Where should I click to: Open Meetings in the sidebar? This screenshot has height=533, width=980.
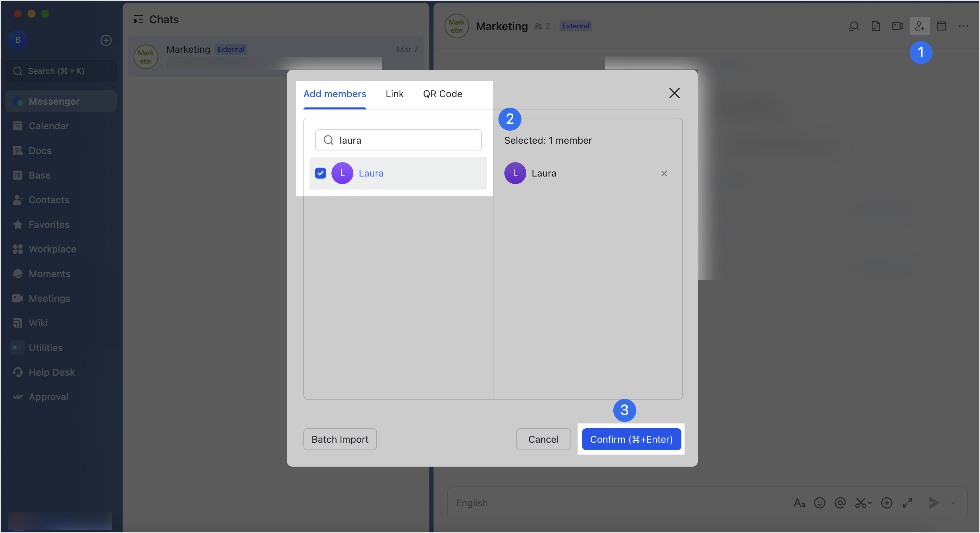point(61,299)
